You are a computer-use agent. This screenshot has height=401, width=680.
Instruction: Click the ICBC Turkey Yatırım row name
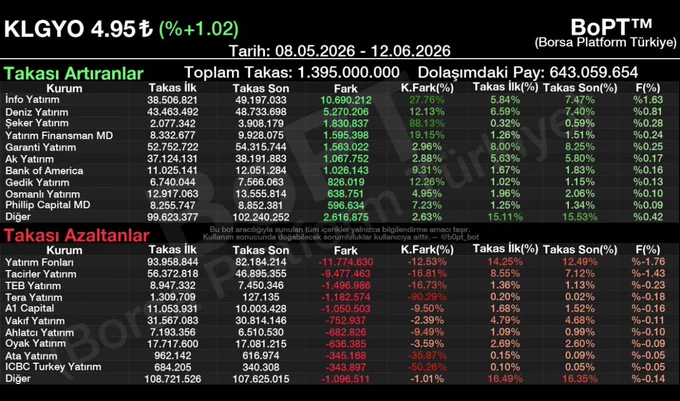(53, 367)
